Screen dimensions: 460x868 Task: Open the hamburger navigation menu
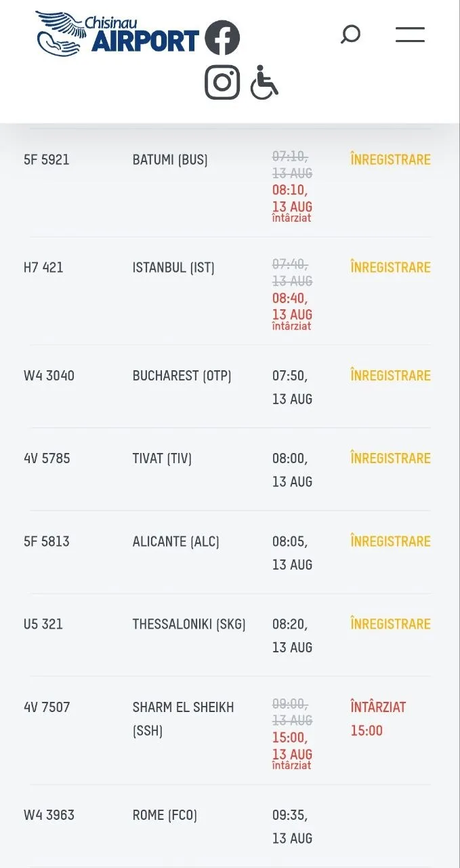[x=410, y=35]
